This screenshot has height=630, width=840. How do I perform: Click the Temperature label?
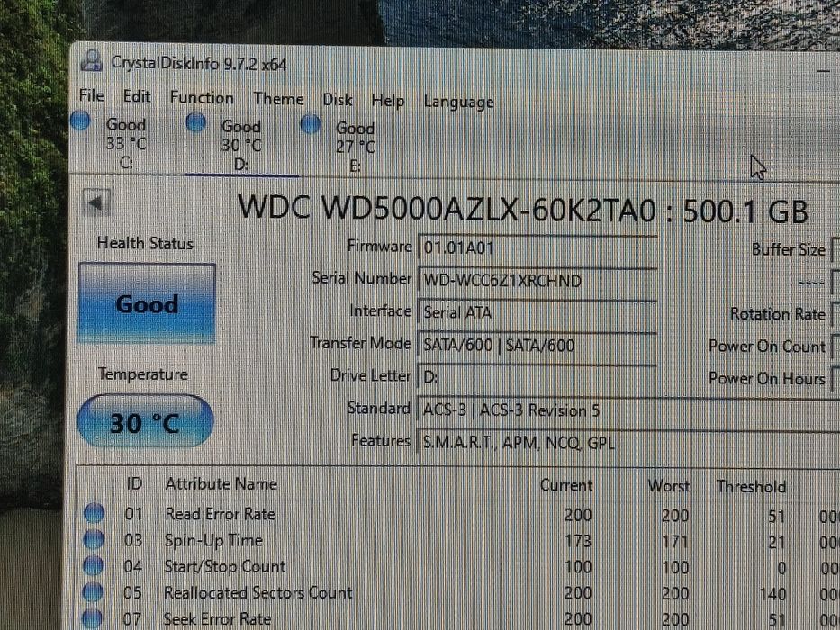(142, 373)
